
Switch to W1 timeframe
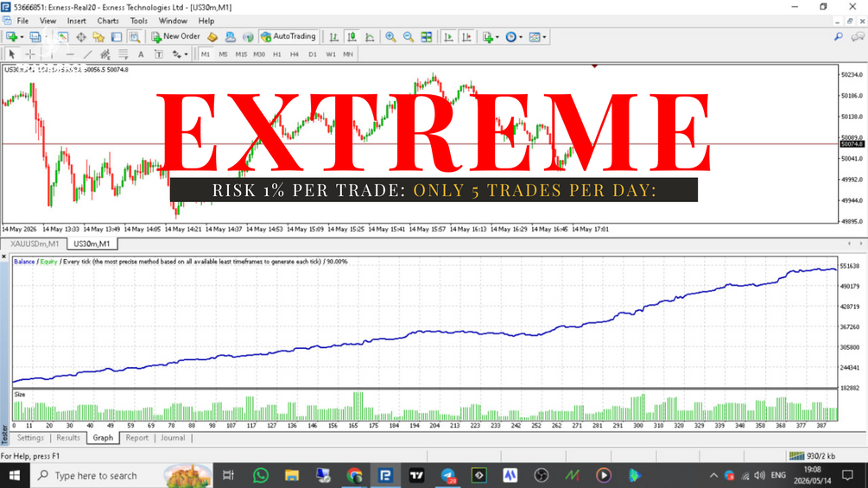331,54
